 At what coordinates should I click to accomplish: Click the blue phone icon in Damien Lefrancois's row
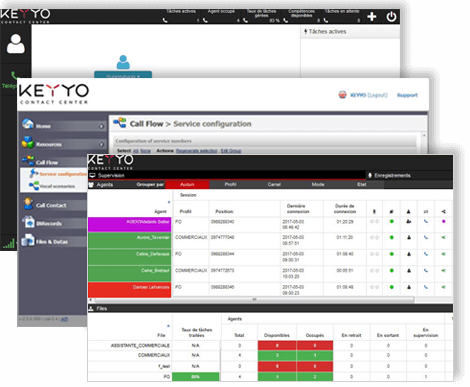pos(426,287)
